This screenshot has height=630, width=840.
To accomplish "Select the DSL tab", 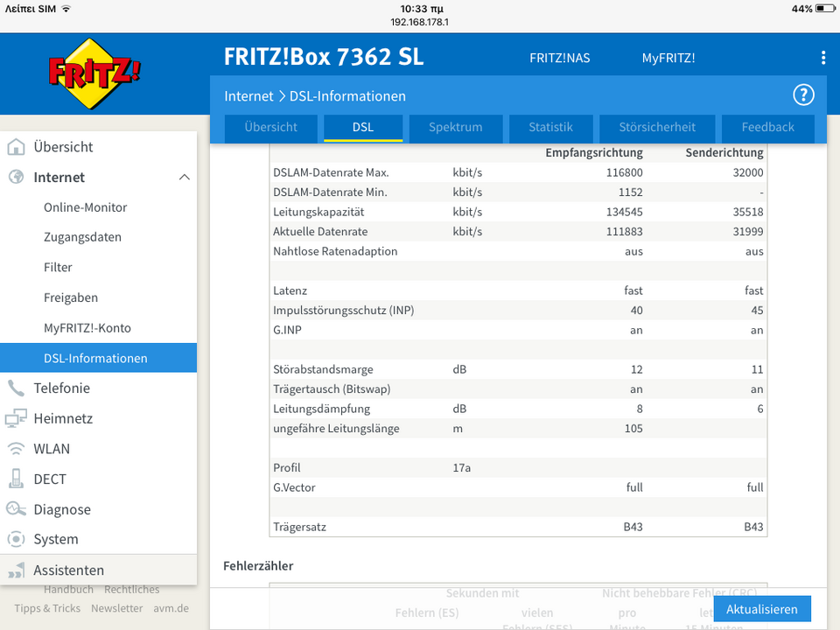I will click(362, 128).
